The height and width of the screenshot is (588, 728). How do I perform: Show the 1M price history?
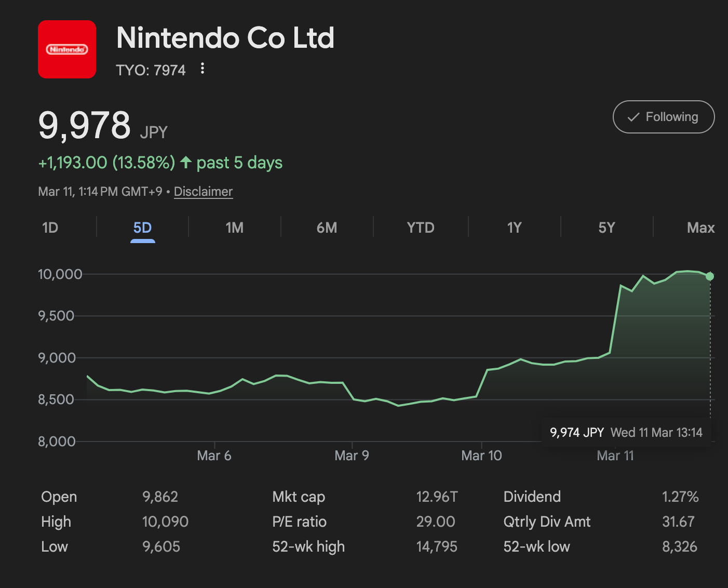[x=234, y=228]
